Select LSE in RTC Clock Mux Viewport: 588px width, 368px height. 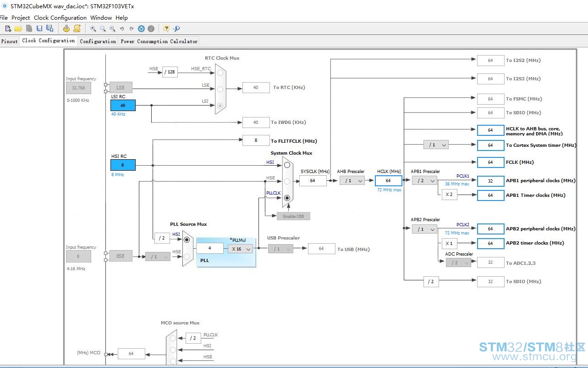[220, 89]
